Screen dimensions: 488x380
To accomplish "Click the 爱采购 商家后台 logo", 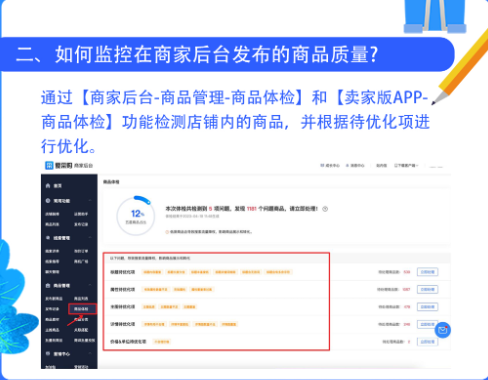I will (69, 165).
